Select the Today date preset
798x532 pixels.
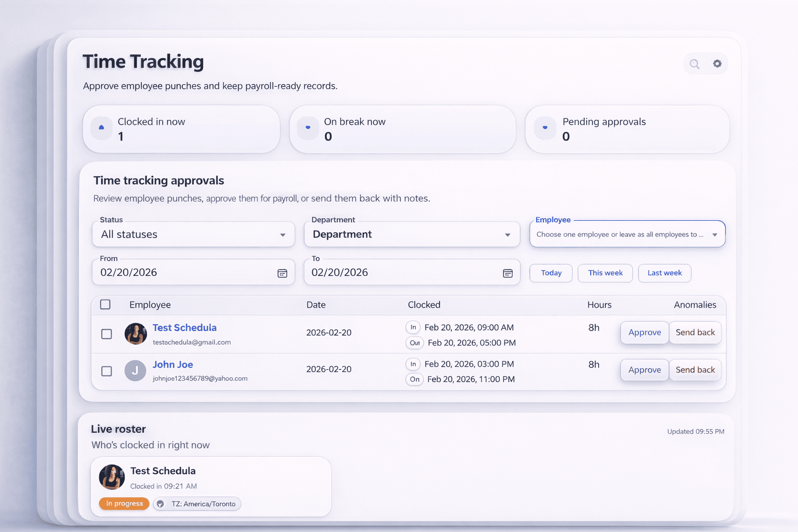pyautogui.click(x=551, y=273)
